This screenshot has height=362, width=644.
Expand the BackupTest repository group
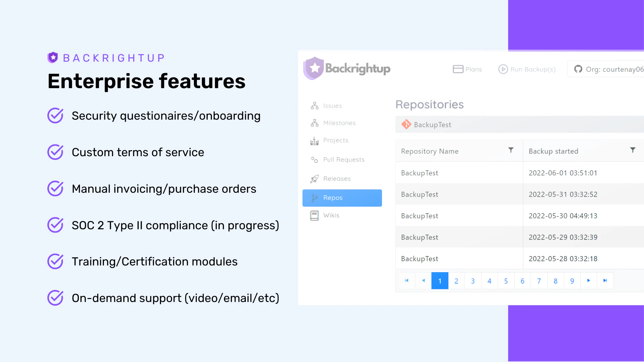click(x=433, y=124)
